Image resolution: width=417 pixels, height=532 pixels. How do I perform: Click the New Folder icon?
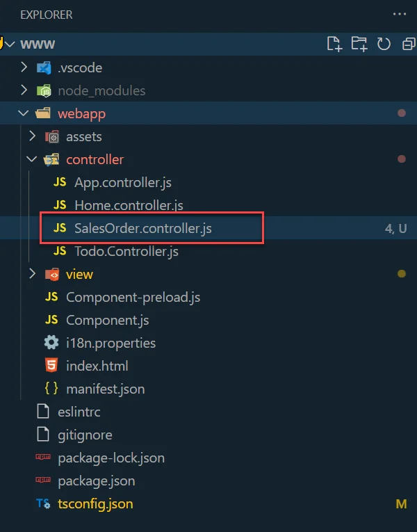(x=359, y=45)
